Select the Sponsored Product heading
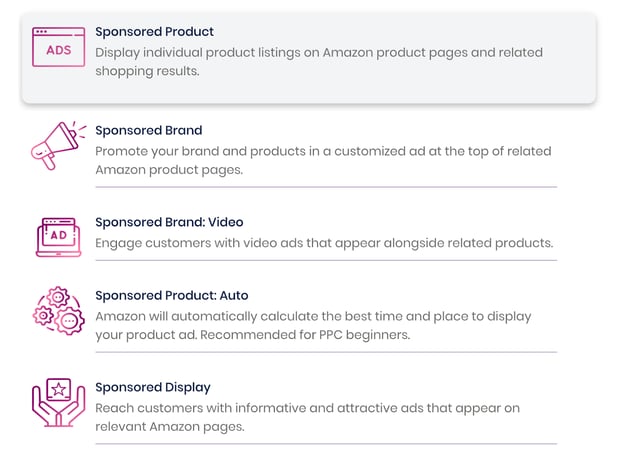 [x=154, y=31]
